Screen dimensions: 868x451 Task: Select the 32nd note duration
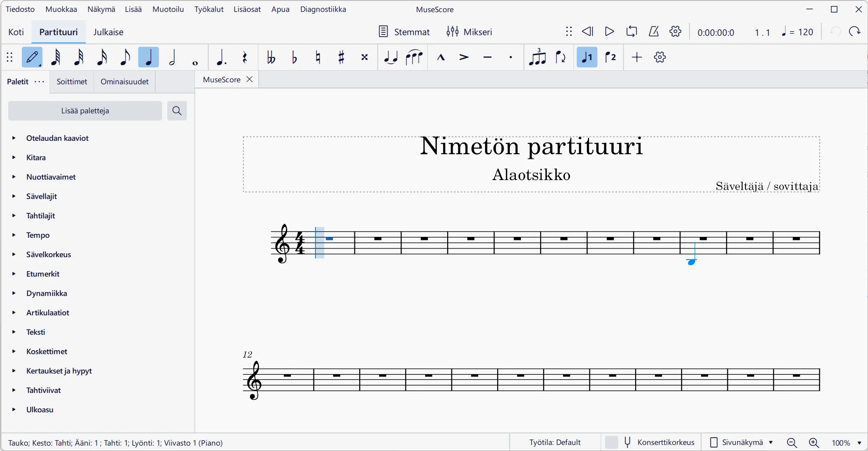[79, 57]
